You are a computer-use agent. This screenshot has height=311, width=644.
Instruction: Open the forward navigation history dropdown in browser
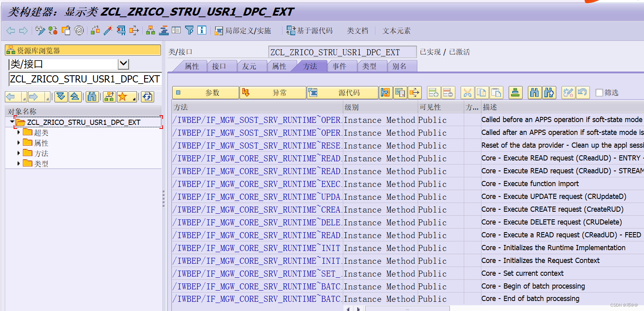(48, 98)
